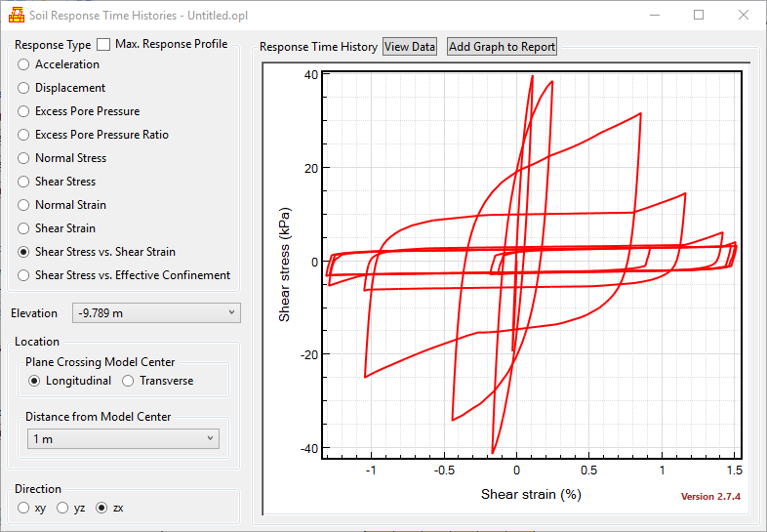
Task: Select Normal Stress radio button
Action: [x=24, y=158]
